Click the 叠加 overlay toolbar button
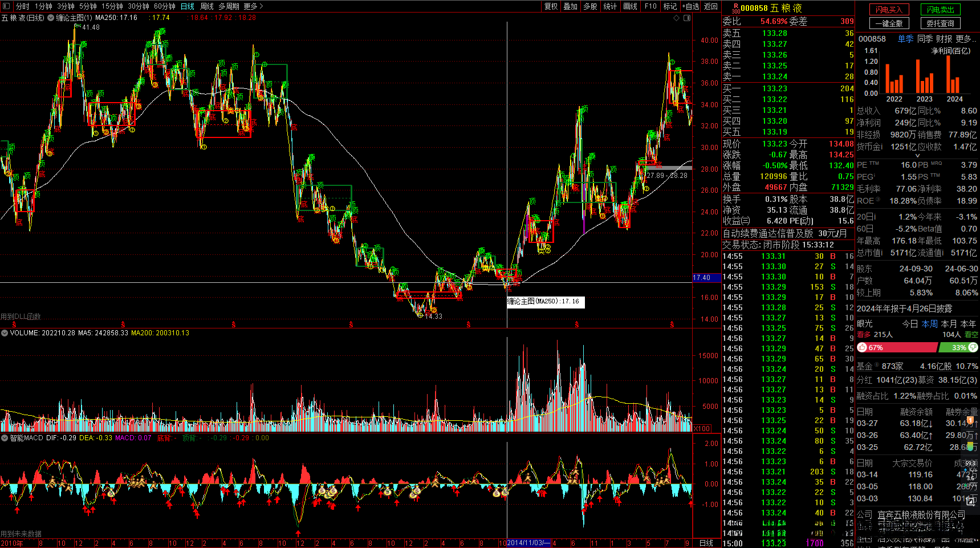 pyautogui.click(x=570, y=6)
